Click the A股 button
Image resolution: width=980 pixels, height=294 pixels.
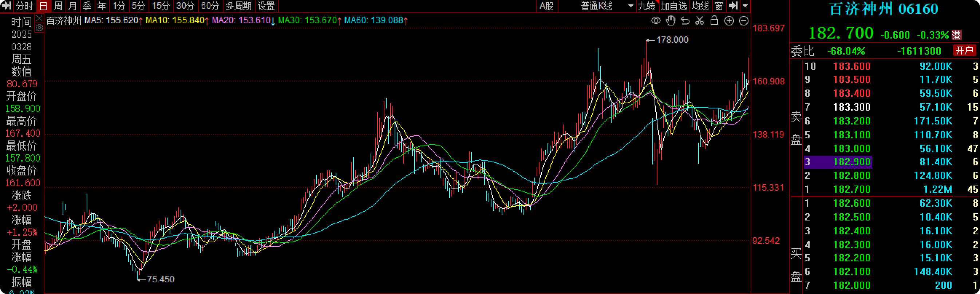tap(547, 6)
